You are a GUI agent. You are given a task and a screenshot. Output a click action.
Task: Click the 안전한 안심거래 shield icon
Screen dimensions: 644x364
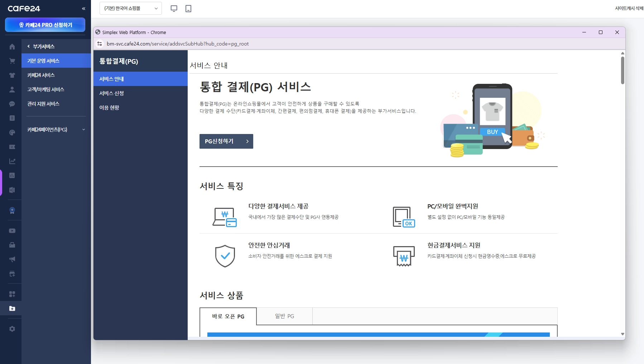click(x=225, y=256)
